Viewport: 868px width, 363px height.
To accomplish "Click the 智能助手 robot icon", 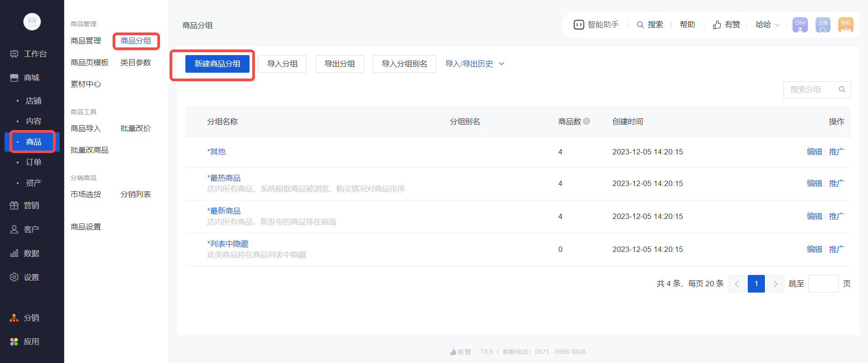I will pyautogui.click(x=579, y=25).
